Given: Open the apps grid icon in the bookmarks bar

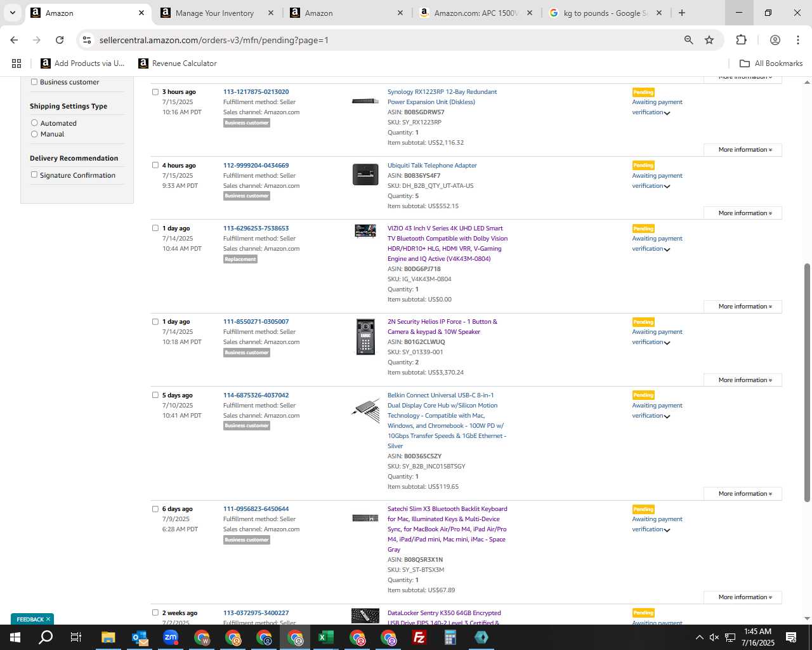Looking at the screenshot, I should (x=16, y=63).
